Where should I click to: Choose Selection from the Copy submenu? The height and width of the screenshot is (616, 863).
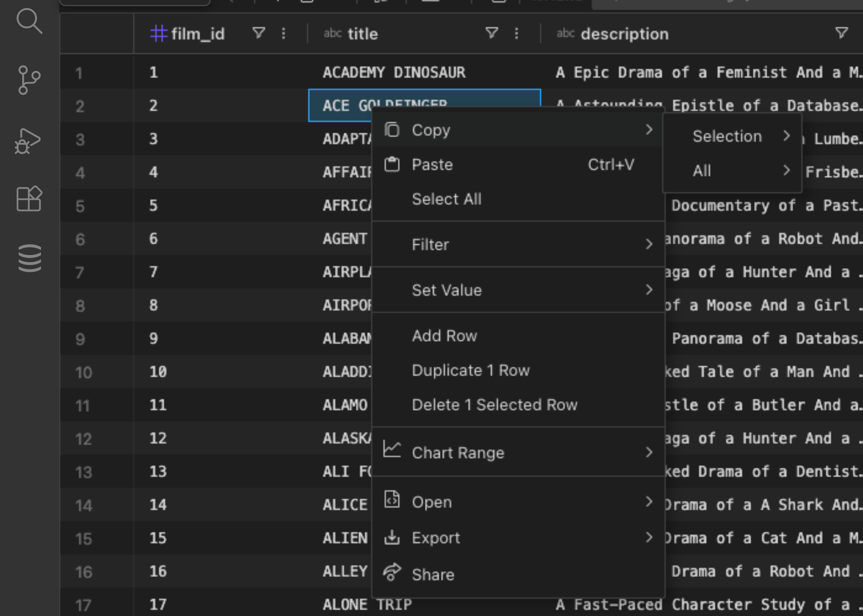pyautogui.click(x=726, y=136)
